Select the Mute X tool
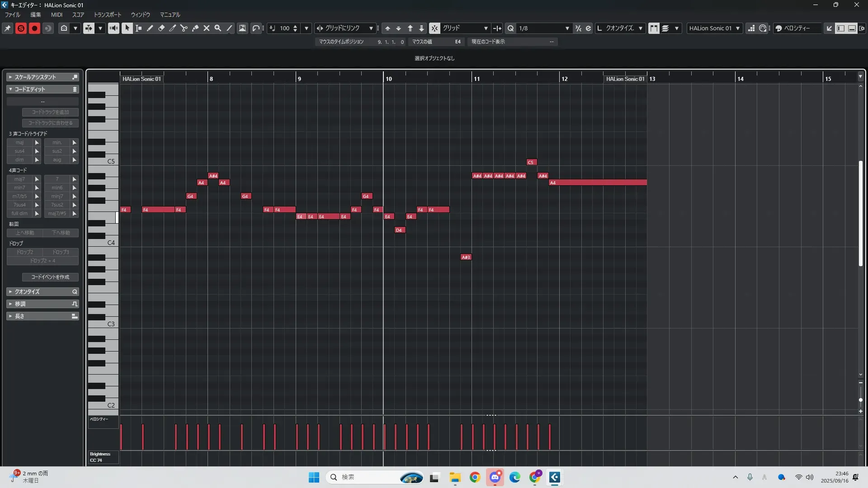868x488 pixels. [207, 28]
